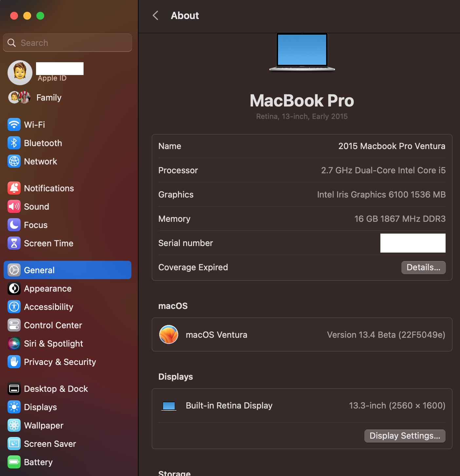Open the Focus moon icon
The height and width of the screenshot is (476, 460).
click(14, 225)
